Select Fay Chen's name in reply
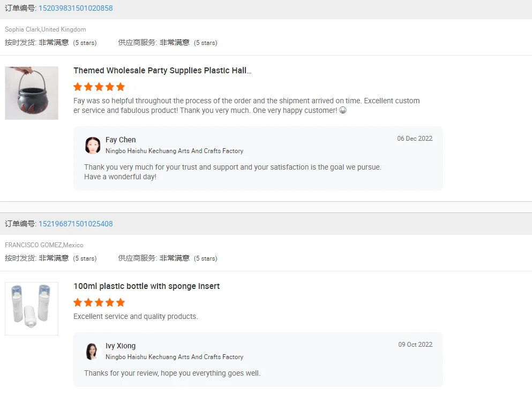This screenshot has height=396, width=532. [x=121, y=140]
